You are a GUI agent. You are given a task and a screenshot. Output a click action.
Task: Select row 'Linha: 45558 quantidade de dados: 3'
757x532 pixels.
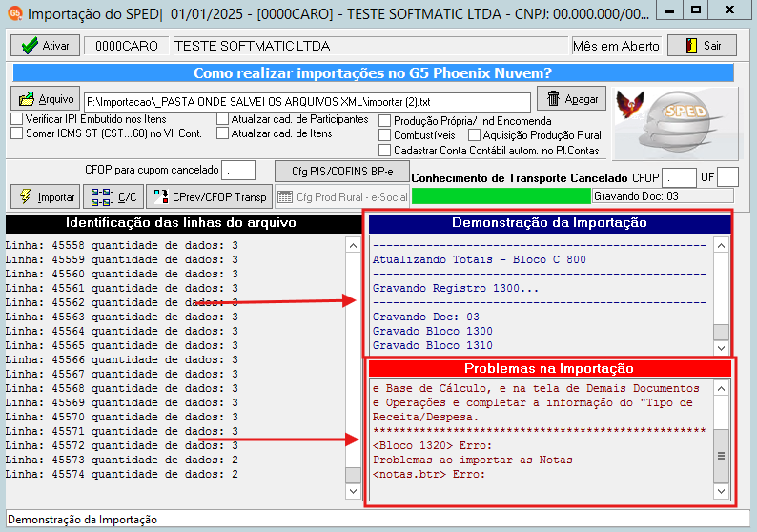pyautogui.click(x=122, y=245)
